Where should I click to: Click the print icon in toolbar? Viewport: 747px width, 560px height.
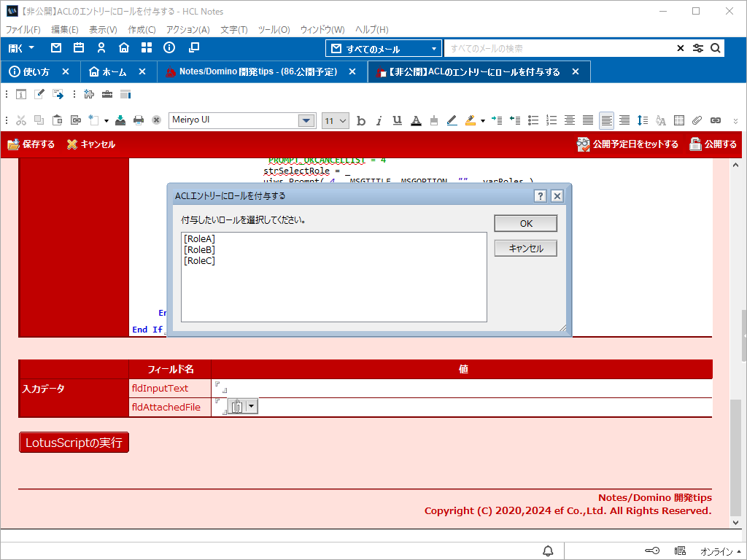pyautogui.click(x=139, y=121)
